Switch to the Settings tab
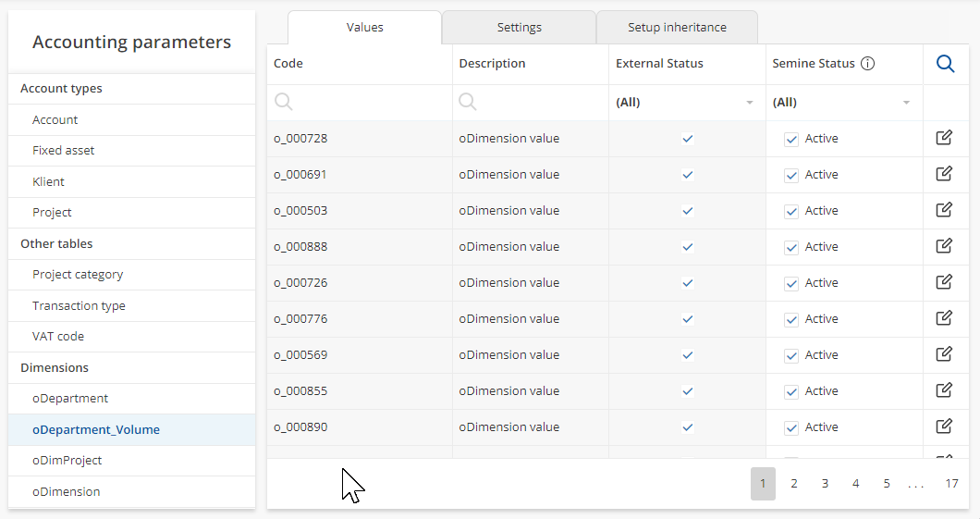Image resolution: width=980 pixels, height=519 pixels. click(x=519, y=28)
